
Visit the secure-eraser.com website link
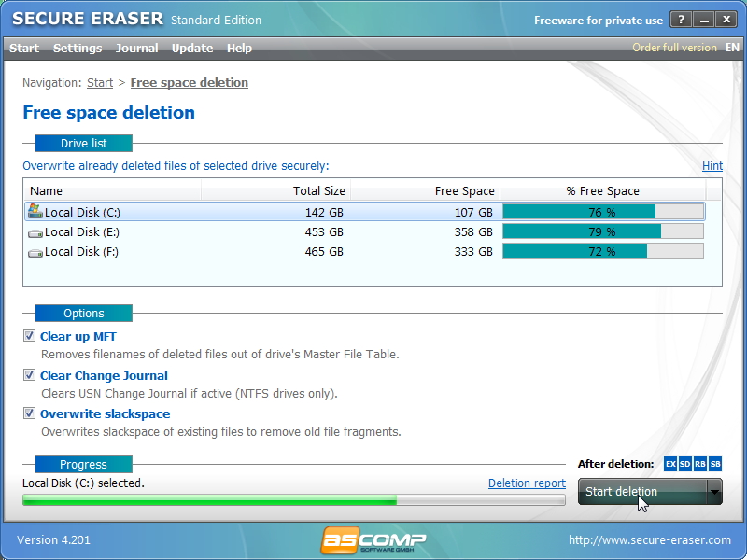tap(650, 540)
